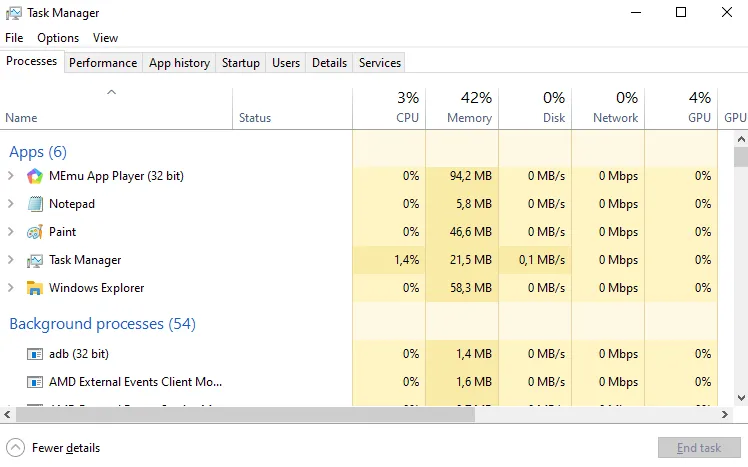This screenshot has height=467, width=748.
Task: Select the Windows Explorer row name
Action: (96, 288)
